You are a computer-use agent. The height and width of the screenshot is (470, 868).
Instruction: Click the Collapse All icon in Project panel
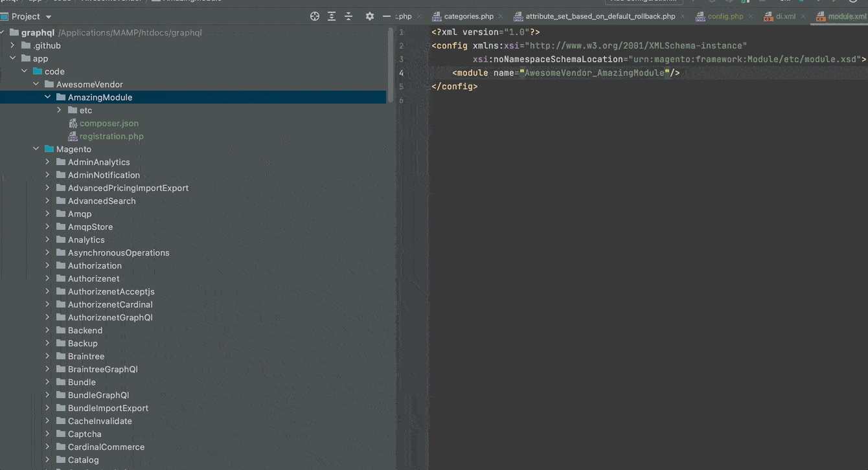348,16
